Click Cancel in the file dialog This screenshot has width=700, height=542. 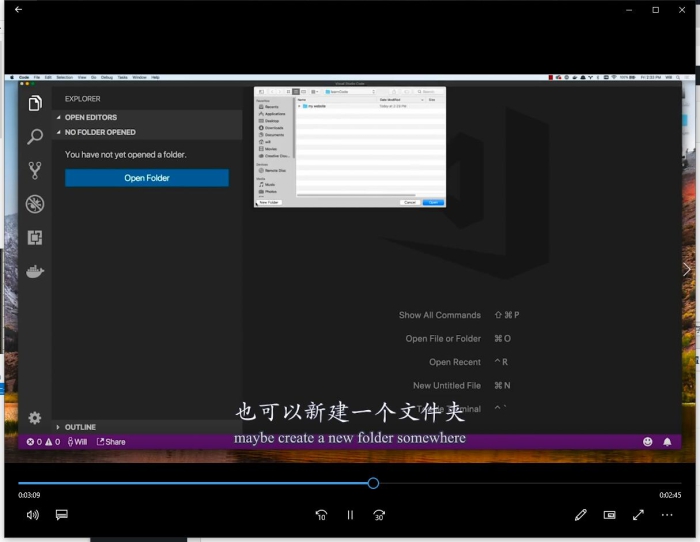[x=410, y=202]
